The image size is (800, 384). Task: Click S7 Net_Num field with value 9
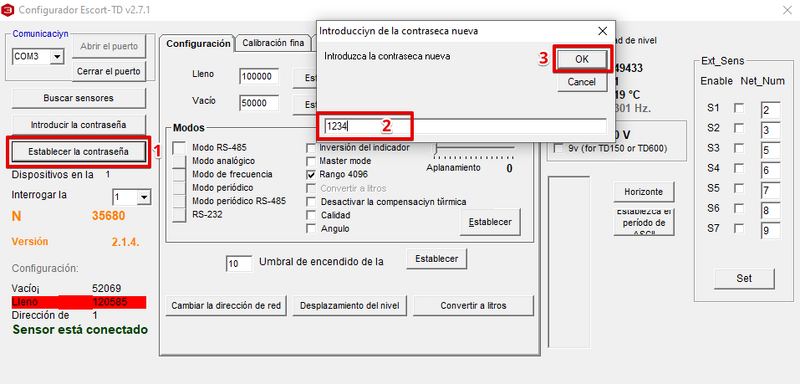[x=770, y=231]
